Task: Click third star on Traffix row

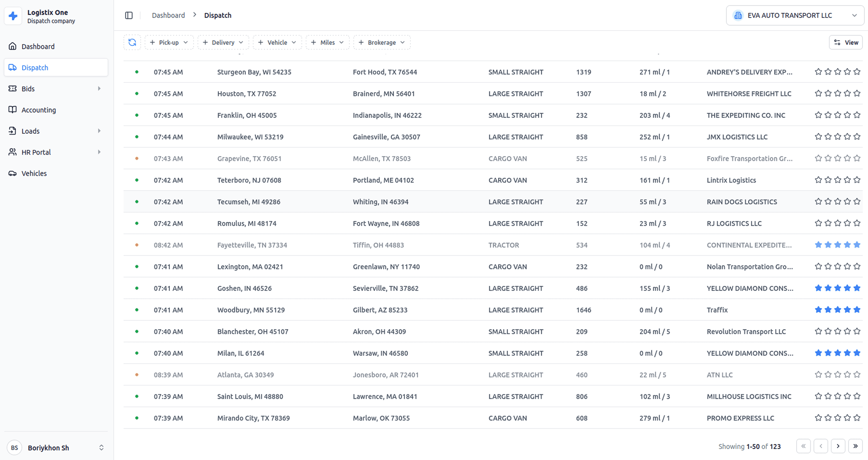Action: 838,310
